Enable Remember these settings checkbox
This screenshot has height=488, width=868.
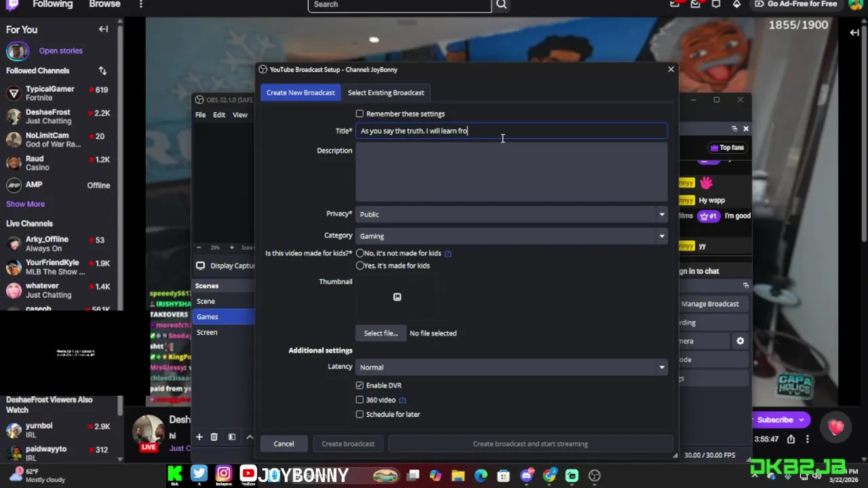click(360, 114)
